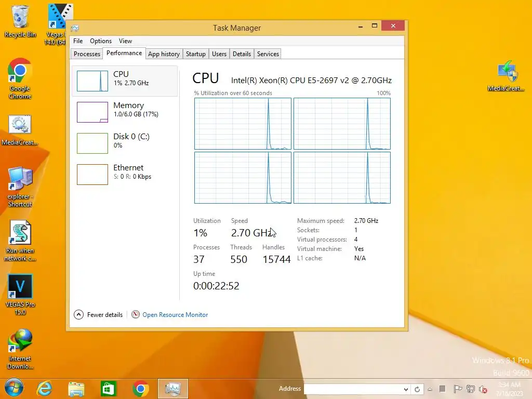Click the Processes value 37
The height and width of the screenshot is (399, 532).
pyautogui.click(x=199, y=259)
